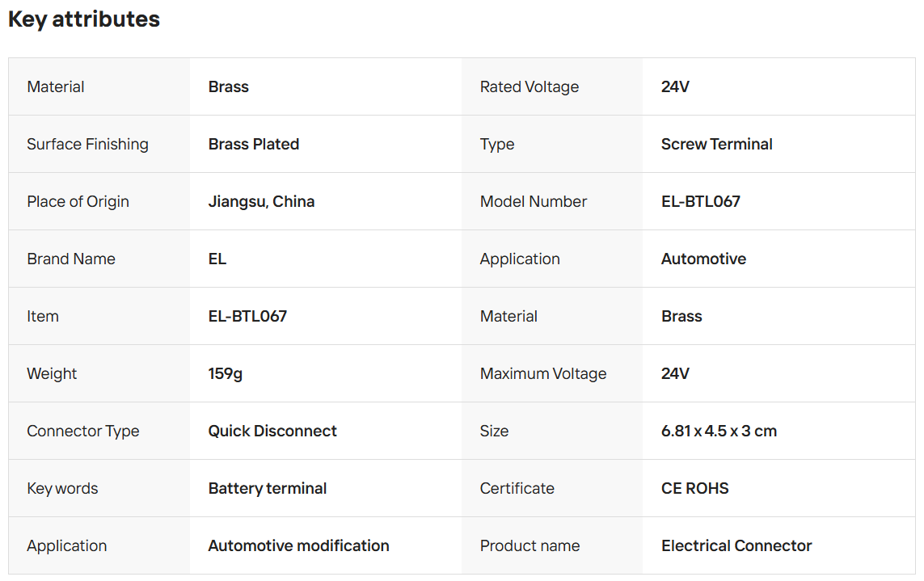Screen dimensions: 924x581
Task: Click the Brass Plated value
Action: point(254,144)
